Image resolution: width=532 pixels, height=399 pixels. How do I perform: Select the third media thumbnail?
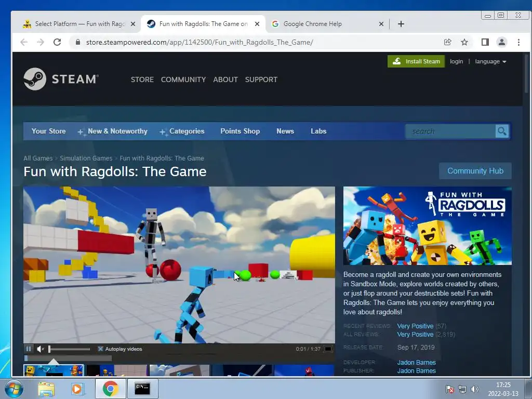[x=179, y=370]
